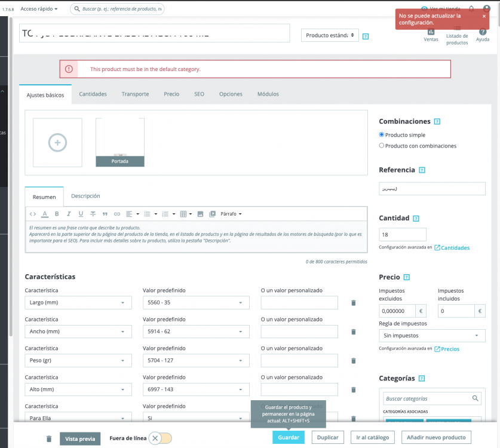The width and height of the screenshot is (500, 448).
Task: Switch to the Opciones tab
Action: [231, 94]
